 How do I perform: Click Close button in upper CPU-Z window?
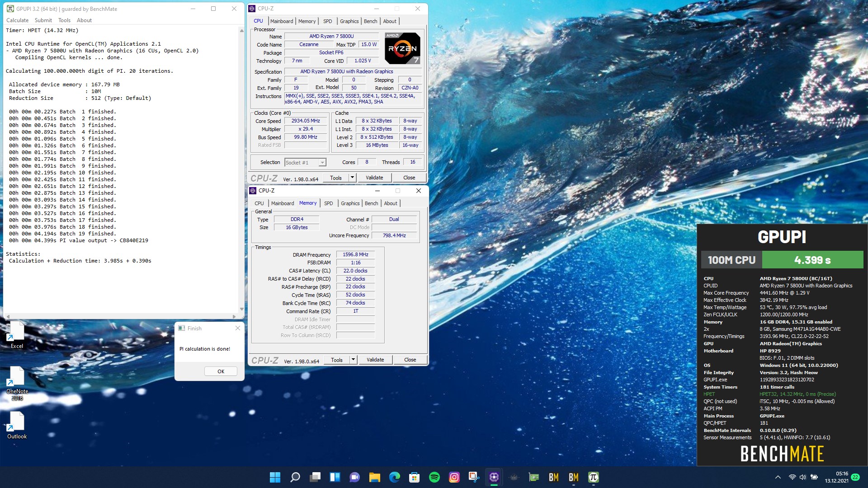click(x=409, y=178)
